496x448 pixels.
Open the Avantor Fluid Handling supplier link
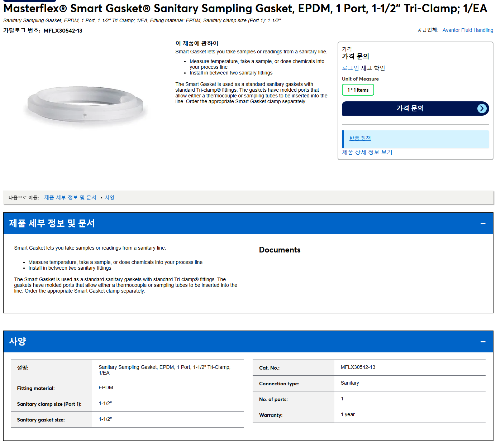[x=468, y=30]
